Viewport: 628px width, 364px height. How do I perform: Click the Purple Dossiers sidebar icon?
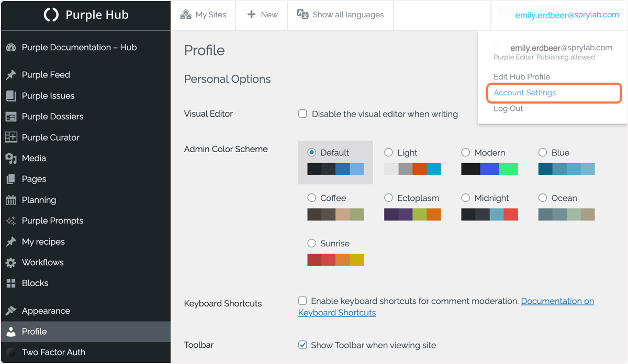11,117
